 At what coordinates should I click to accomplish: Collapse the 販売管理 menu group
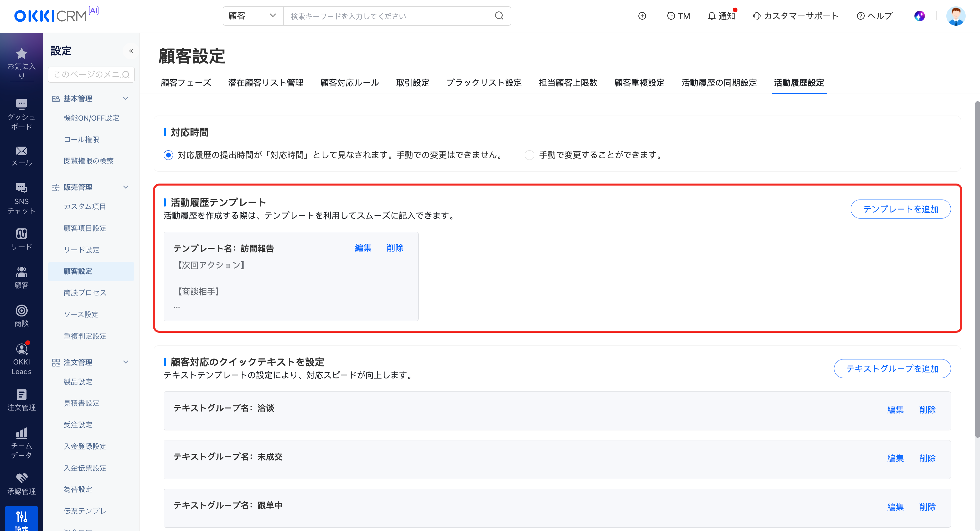coord(126,187)
